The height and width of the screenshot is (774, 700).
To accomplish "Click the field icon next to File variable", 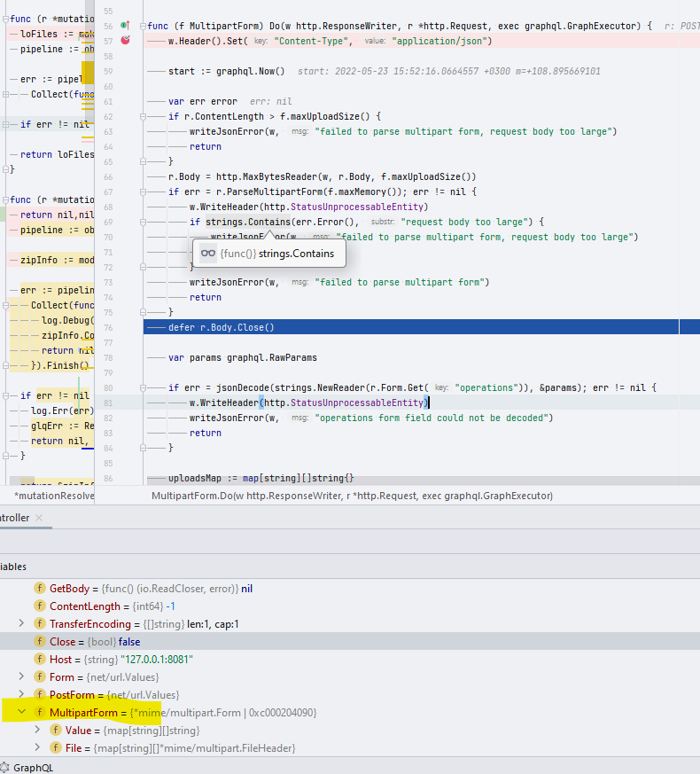I will [x=55, y=748].
